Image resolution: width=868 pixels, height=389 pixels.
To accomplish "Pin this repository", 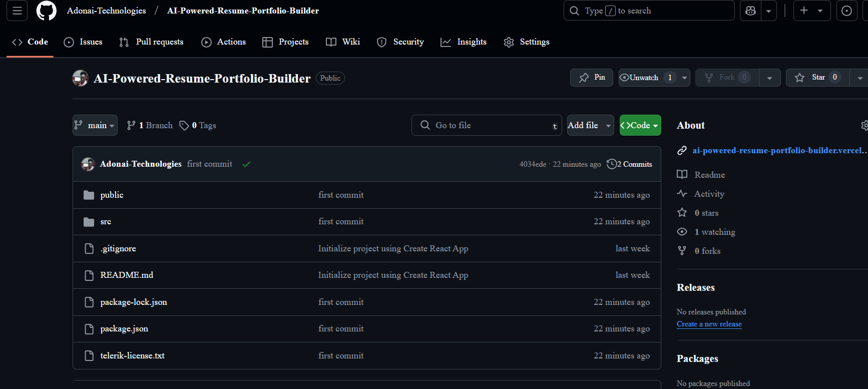I will click(x=592, y=78).
